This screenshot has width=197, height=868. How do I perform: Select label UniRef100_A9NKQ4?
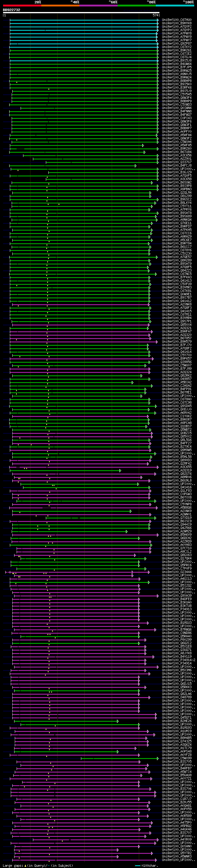point(177,220)
